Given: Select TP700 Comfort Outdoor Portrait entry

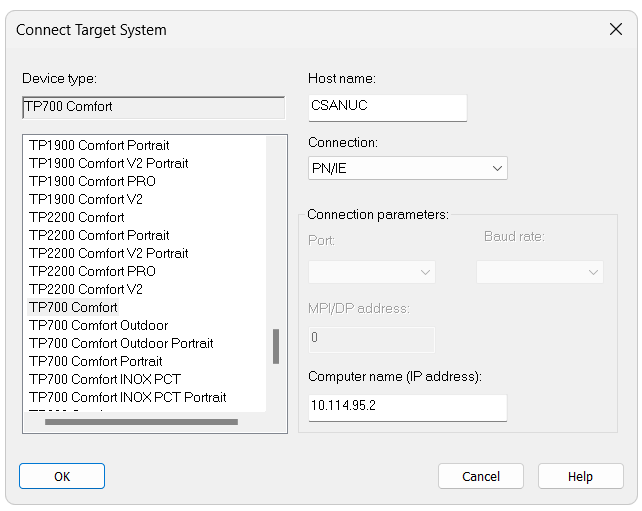Looking at the screenshot, I should pos(121,344).
